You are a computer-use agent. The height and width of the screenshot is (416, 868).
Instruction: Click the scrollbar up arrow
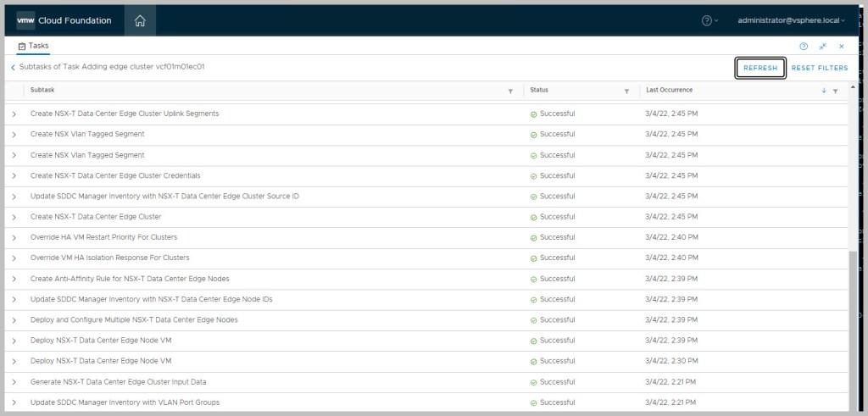(x=853, y=87)
